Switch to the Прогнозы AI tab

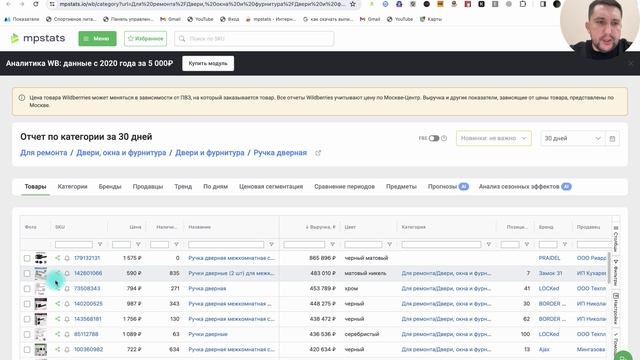tap(448, 187)
